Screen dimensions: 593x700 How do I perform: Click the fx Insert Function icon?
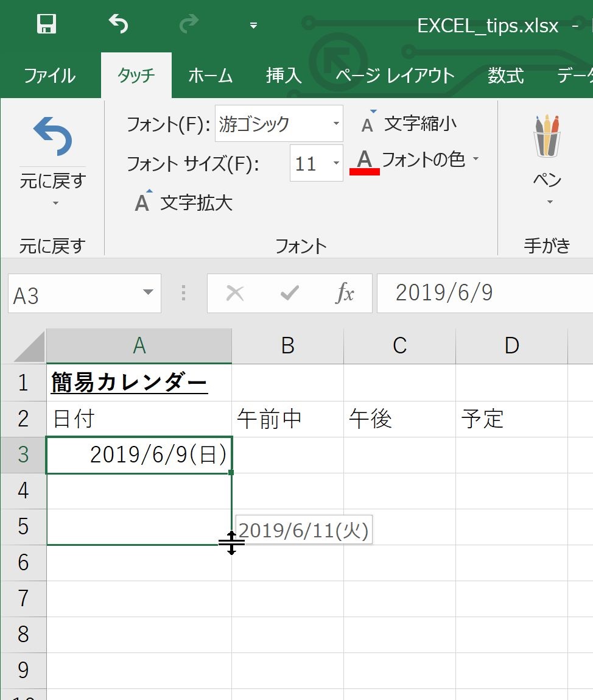(x=346, y=293)
